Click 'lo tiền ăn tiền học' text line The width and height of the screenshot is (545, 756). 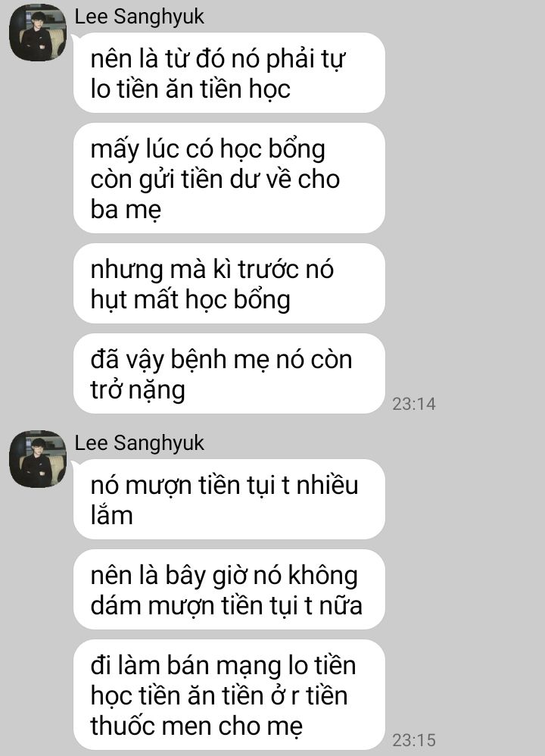point(190,89)
